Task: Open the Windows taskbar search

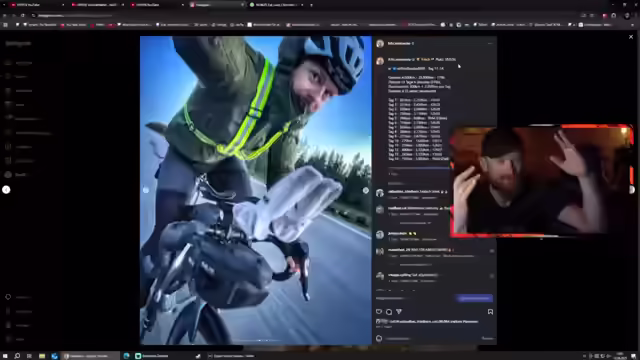Action: [x=17, y=356]
